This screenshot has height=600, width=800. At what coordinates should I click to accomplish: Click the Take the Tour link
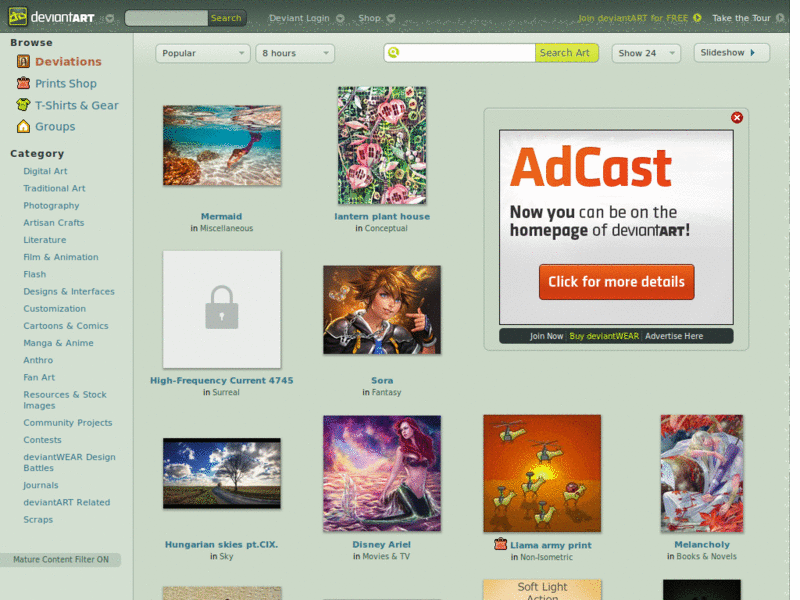tap(741, 18)
